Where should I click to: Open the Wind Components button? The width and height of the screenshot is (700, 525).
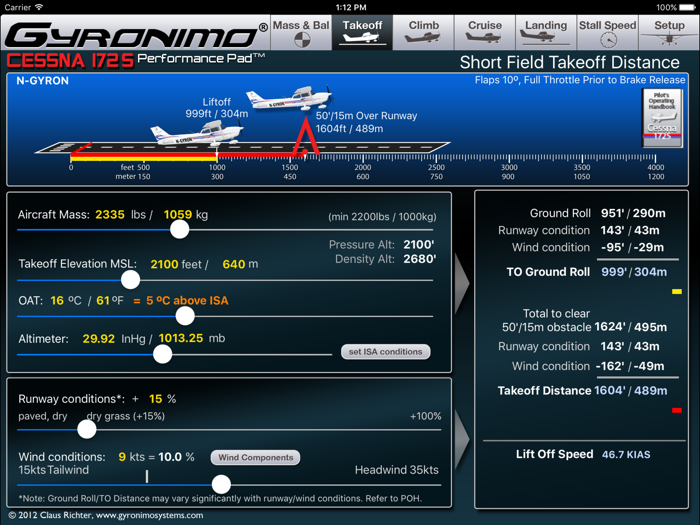pos(255,458)
